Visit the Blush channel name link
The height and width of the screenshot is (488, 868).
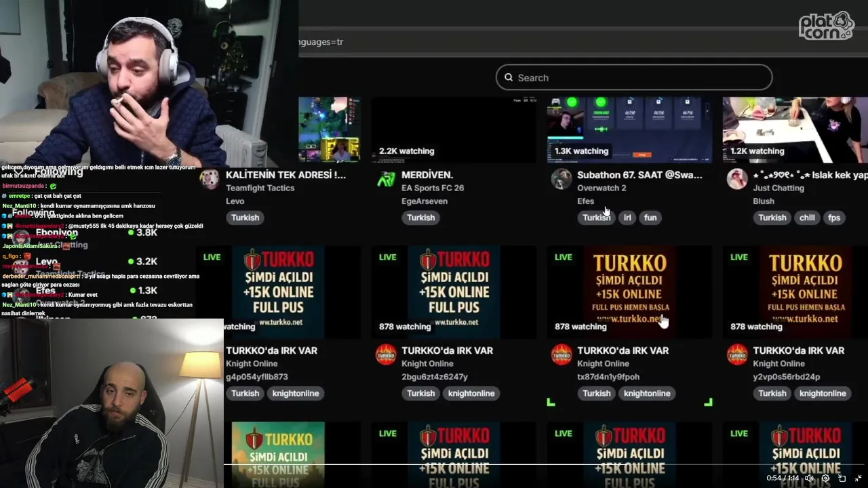pyautogui.click(x=764, y=201)
